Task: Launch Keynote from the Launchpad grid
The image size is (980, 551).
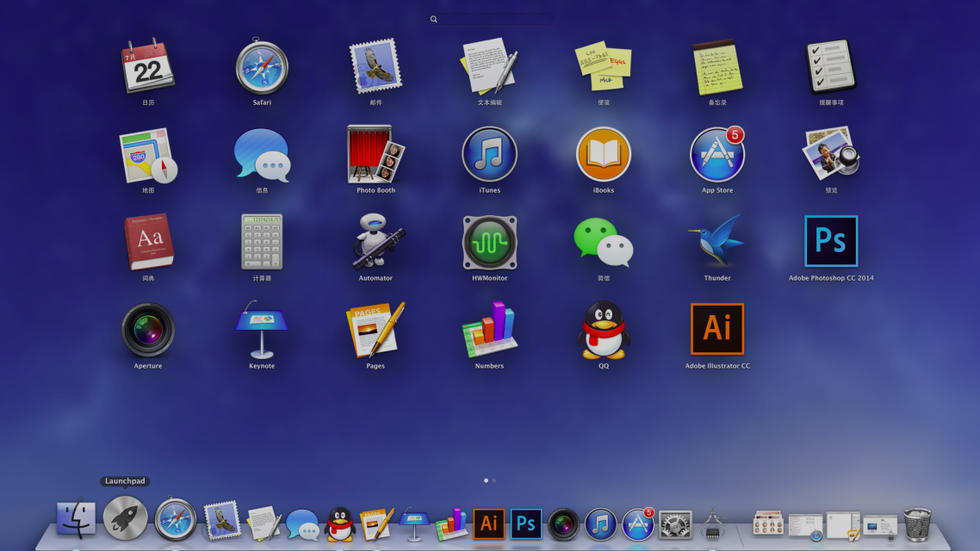Action: (262, 330)
